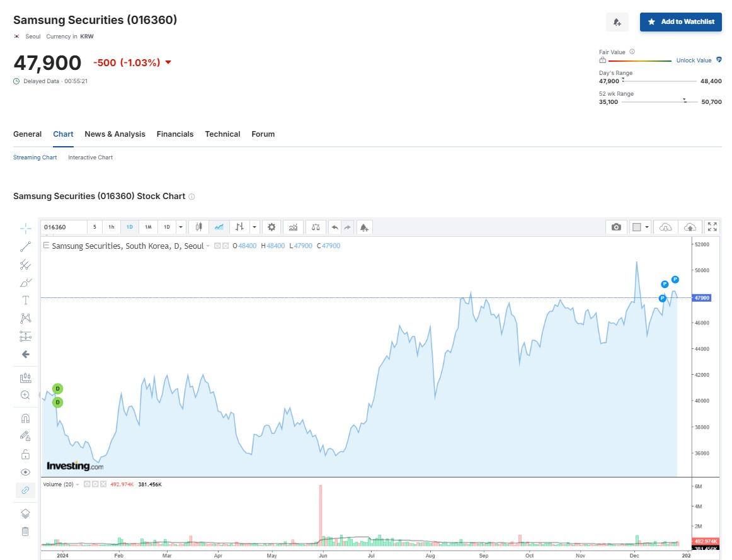
Task: Click the alert bell beside Add to Watchlist
Action: tap(617, 22)
